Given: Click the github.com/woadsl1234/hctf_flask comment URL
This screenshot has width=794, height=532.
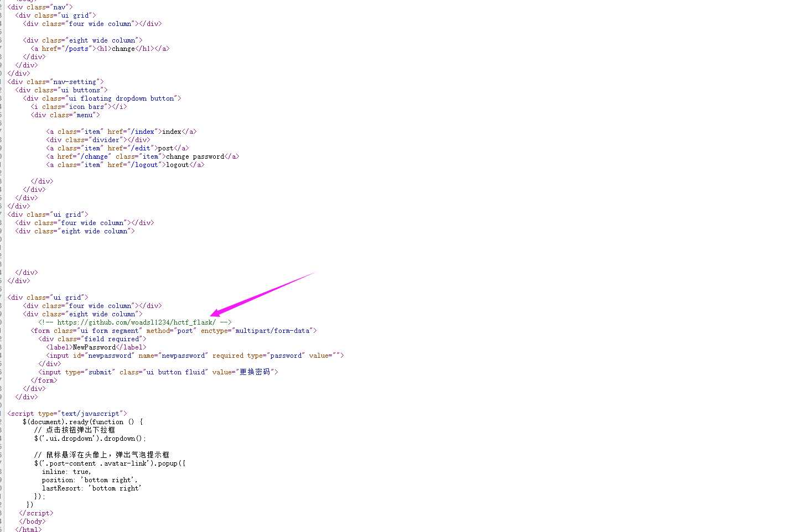Looking at the screenshot, I should coord(136,322).
